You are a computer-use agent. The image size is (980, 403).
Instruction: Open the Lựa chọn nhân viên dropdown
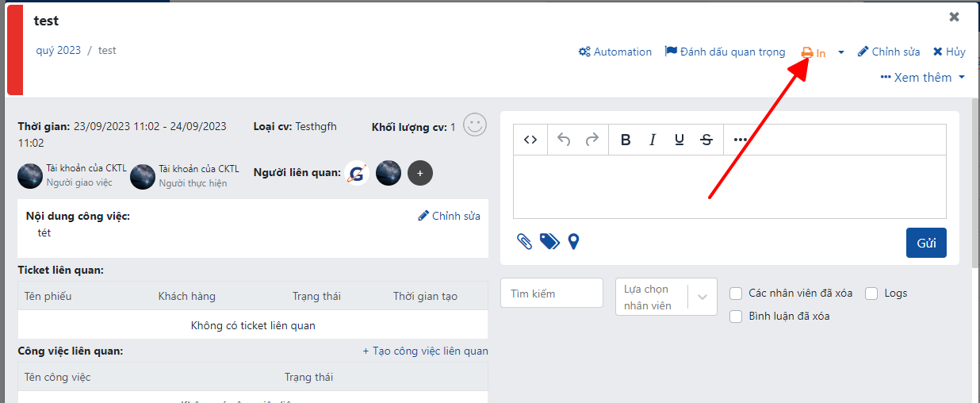point(666,297)
